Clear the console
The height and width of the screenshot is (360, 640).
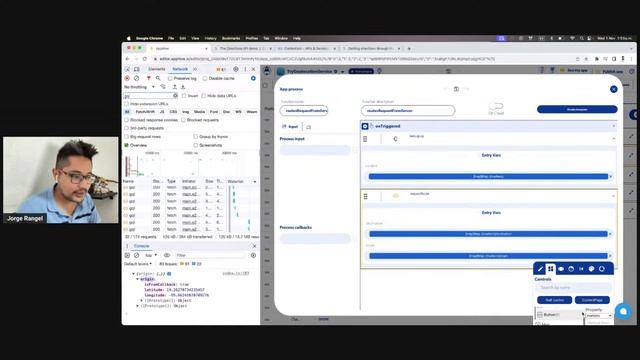point(137,255)
